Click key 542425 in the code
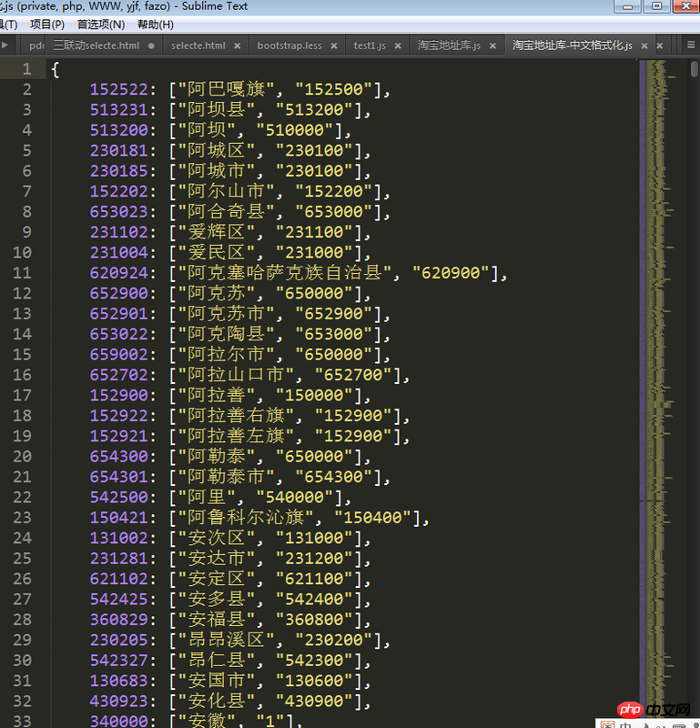The width and height of the screenshot is (700, 728). coord(119,600)
